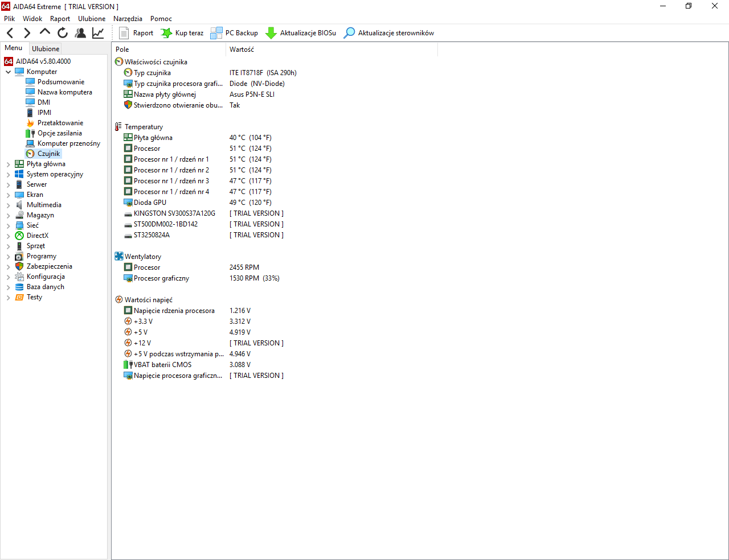Click the Pole column header
This screenshot has width=729, height=560.
point(169,50)
